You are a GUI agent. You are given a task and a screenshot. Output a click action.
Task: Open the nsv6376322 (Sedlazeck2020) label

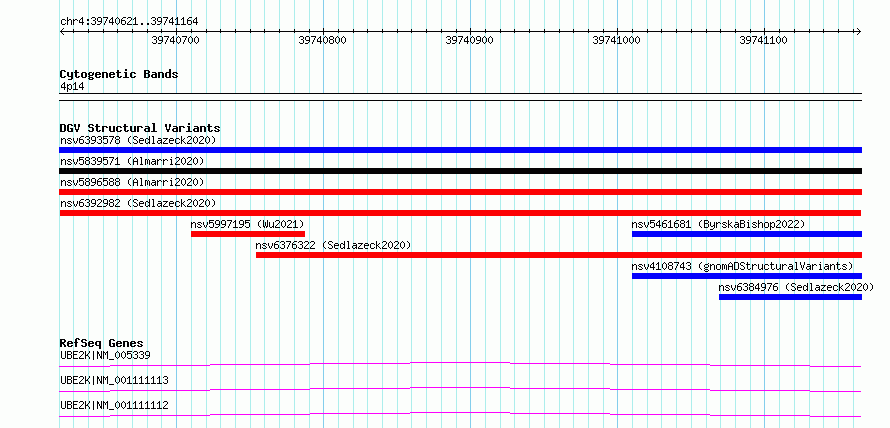333,245
